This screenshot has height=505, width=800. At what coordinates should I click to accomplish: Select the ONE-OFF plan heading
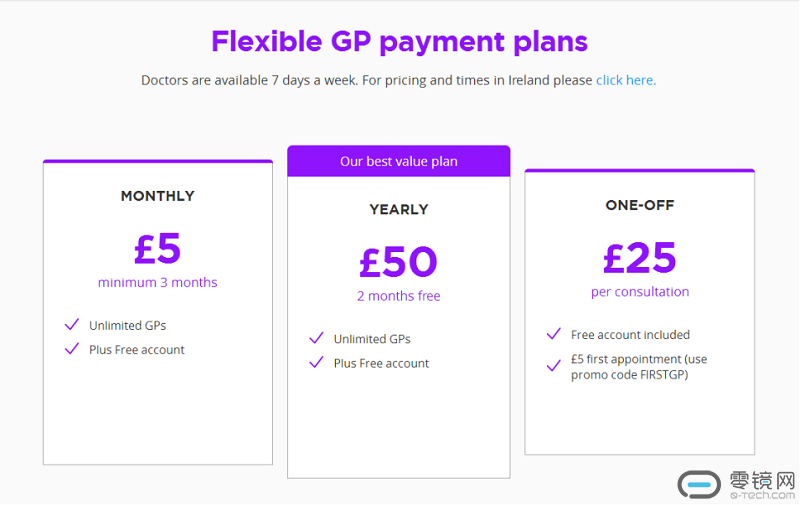640,205
